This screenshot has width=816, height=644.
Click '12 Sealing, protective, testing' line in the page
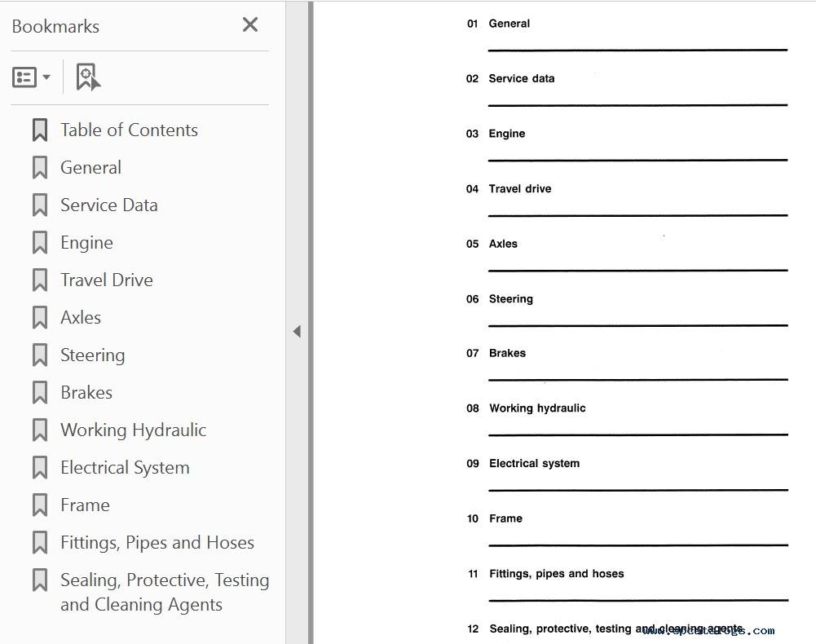(605, 629)
